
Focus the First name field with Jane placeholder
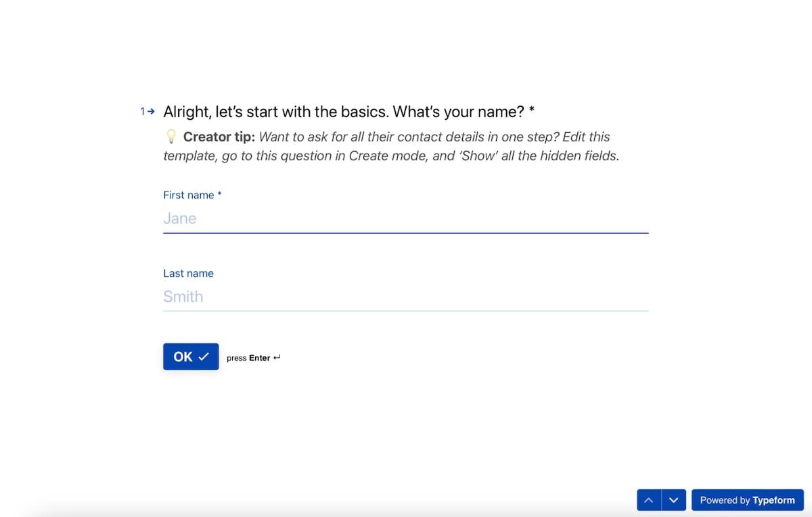coord(405,219)
